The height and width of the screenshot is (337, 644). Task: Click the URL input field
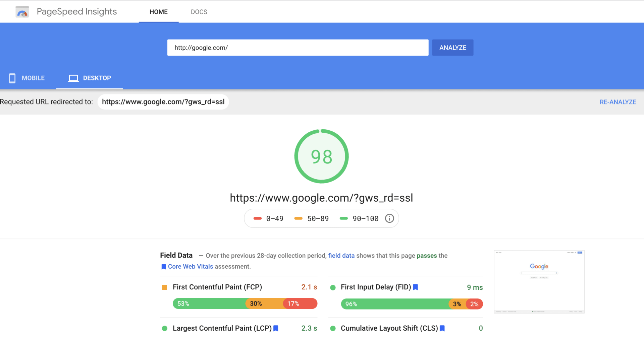(298, 48)
